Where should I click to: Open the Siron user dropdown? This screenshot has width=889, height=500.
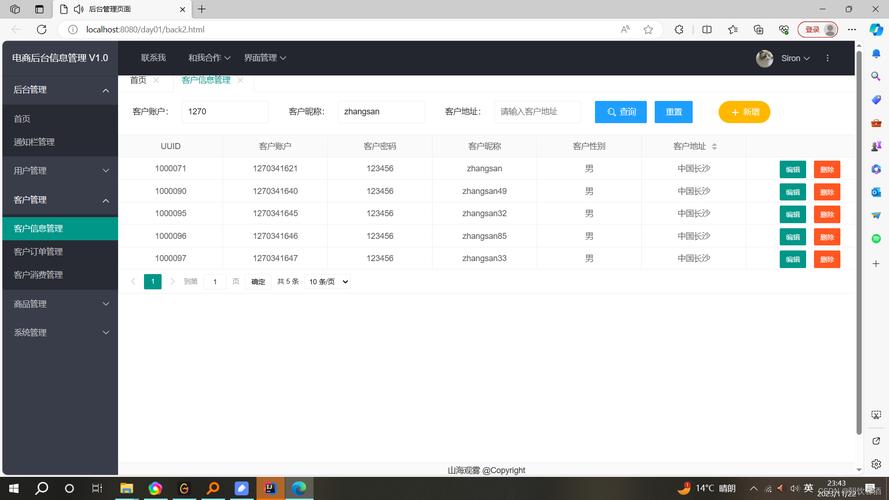tap(795, 58)
